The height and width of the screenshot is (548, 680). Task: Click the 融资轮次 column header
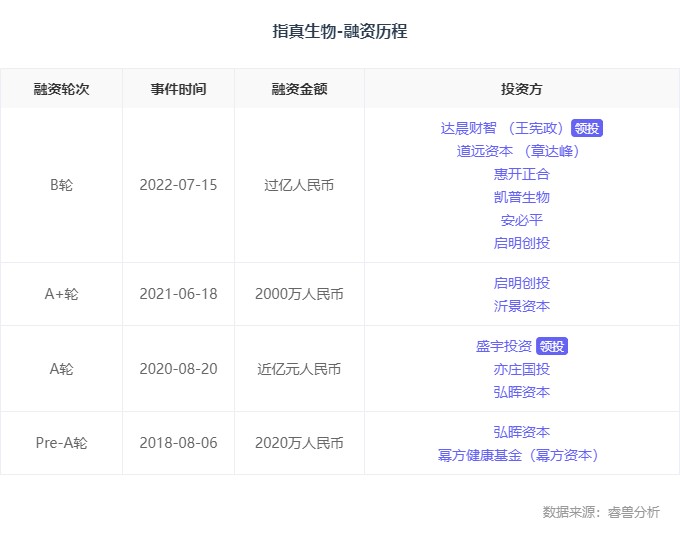point(61,89)
